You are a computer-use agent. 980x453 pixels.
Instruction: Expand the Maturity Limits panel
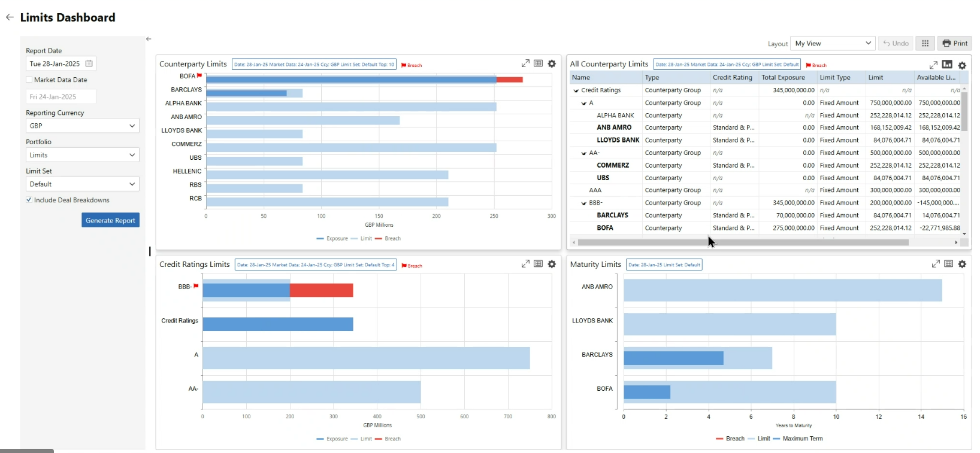936,264
